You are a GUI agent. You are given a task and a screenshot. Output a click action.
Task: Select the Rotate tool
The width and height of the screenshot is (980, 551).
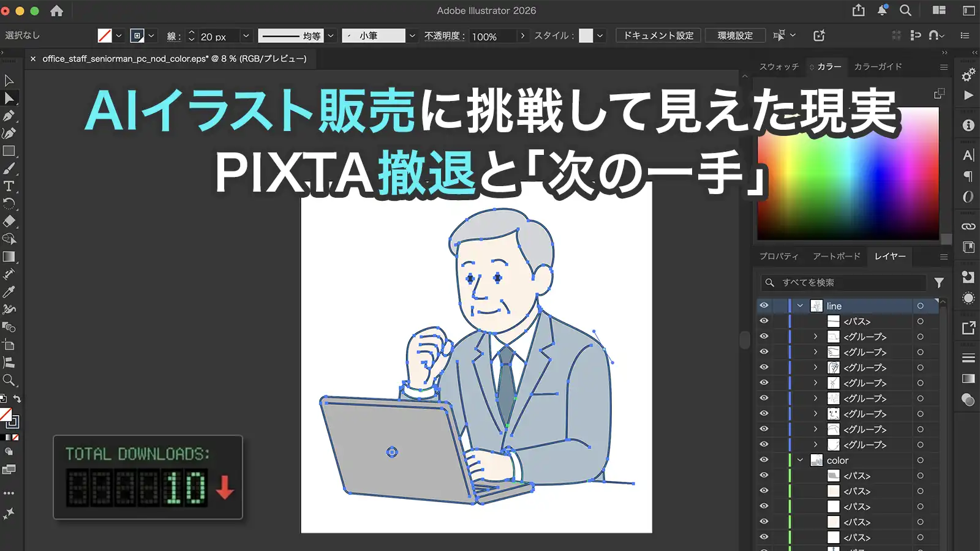(9, 203)
